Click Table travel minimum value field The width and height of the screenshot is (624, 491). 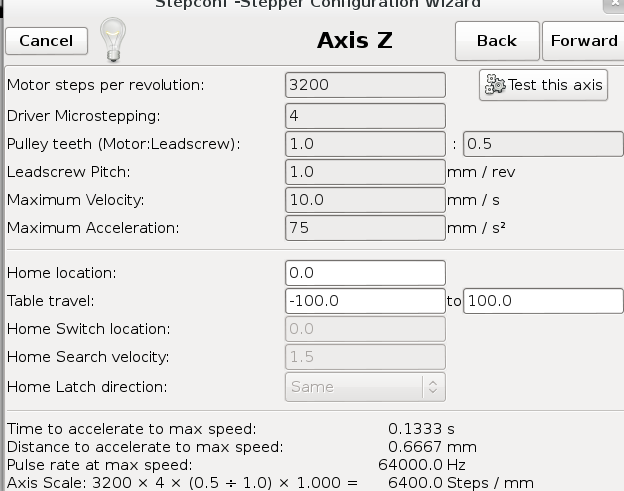pyautogui.click(x=365, y=300)
